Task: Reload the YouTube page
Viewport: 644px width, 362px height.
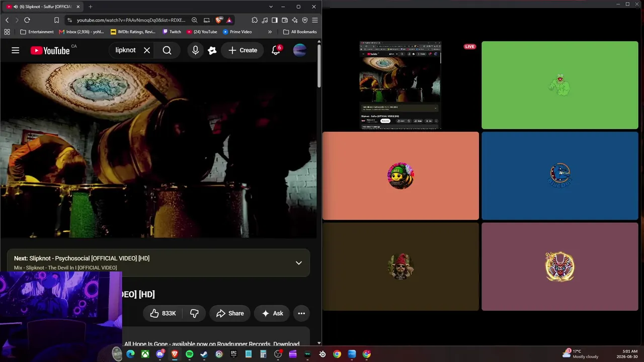Action: (x=27, y=20)
